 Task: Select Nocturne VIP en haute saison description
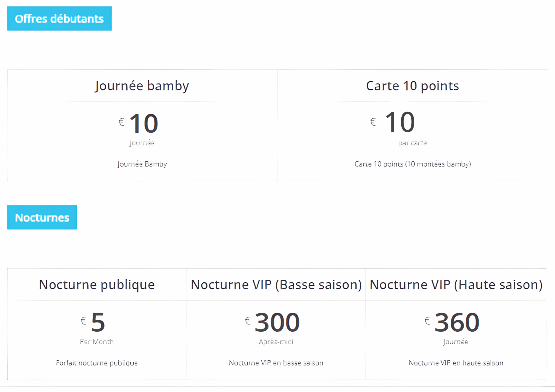coord(456,363)
